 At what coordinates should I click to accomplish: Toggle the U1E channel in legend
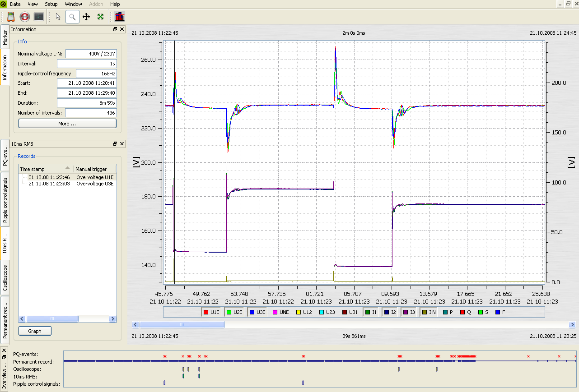[211, 312]
